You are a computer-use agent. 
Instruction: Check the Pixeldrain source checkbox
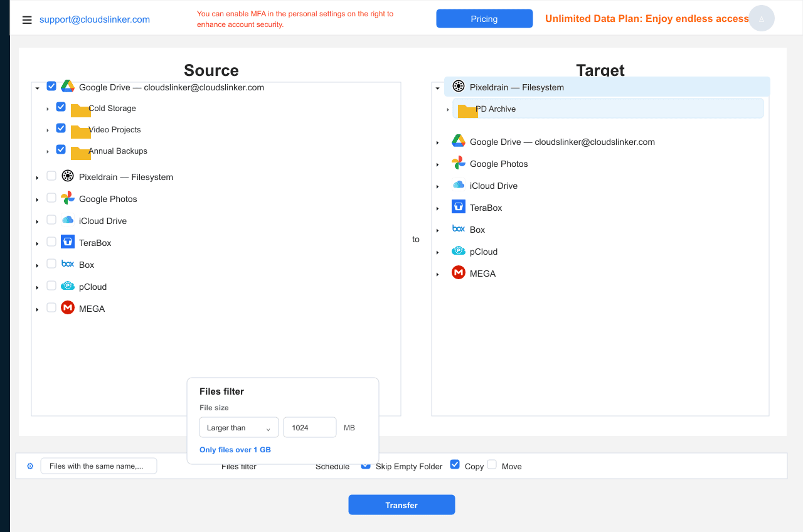[x=51, y=176]
